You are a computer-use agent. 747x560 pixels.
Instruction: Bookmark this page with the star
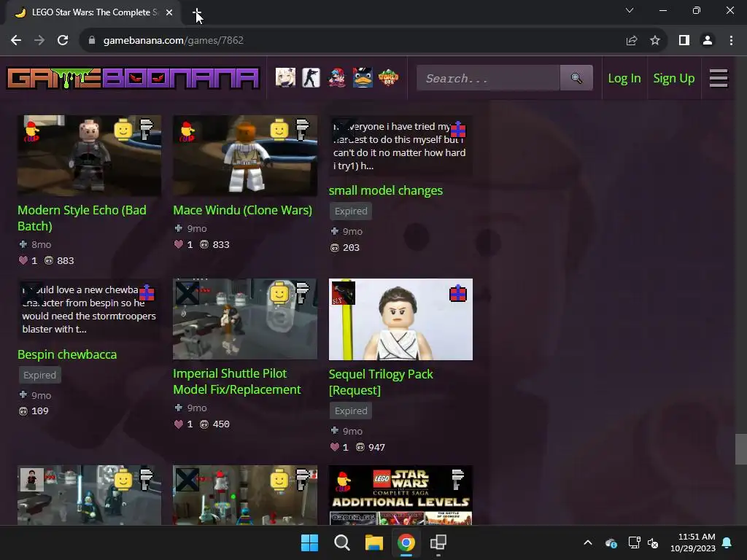pyautogui.click(x=655, y=41)
